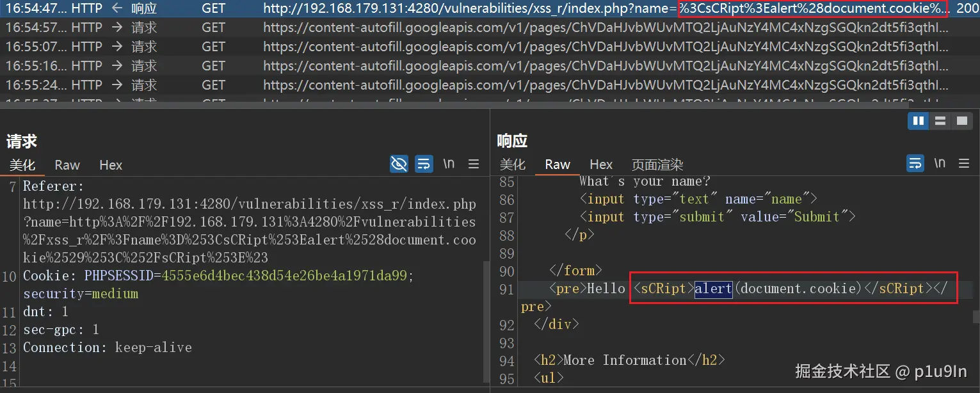980x393 pixels.
Task: Switch response panel to Raw tab
Action: (x=558, y=164)
